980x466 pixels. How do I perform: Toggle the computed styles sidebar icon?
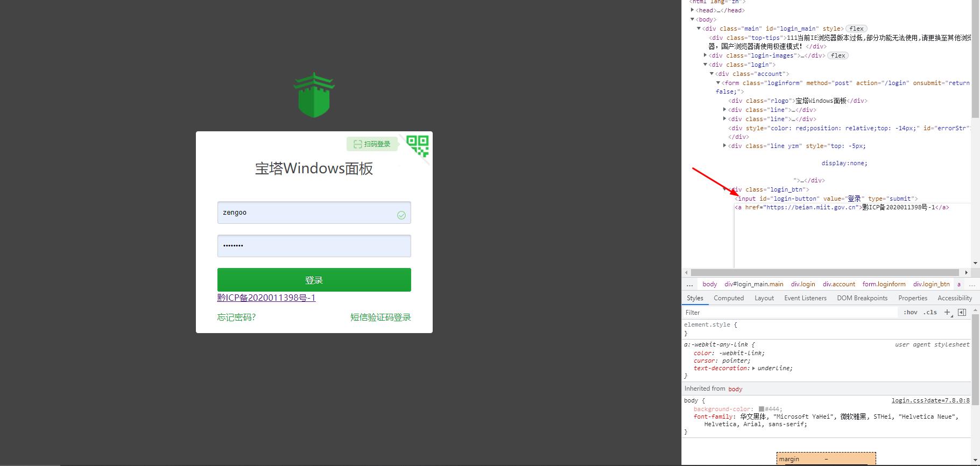point(962,312)
